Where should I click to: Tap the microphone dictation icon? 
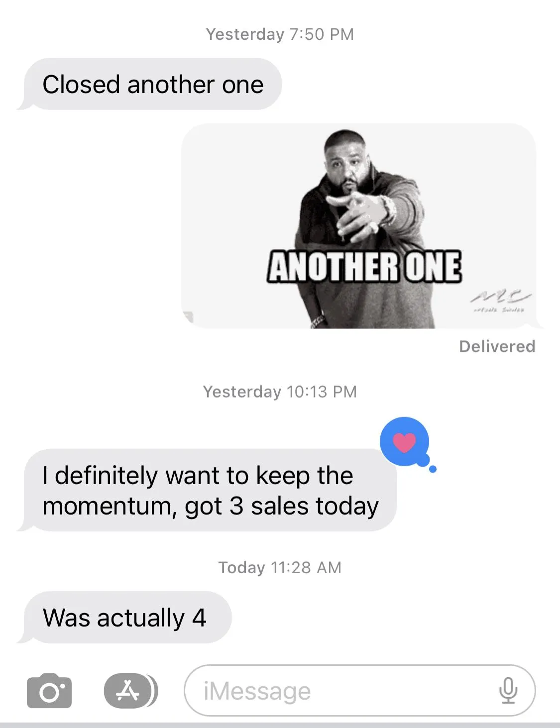(508, 690)
